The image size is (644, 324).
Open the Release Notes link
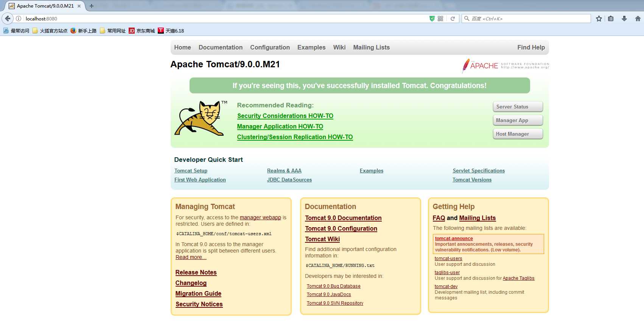(196, 272)
